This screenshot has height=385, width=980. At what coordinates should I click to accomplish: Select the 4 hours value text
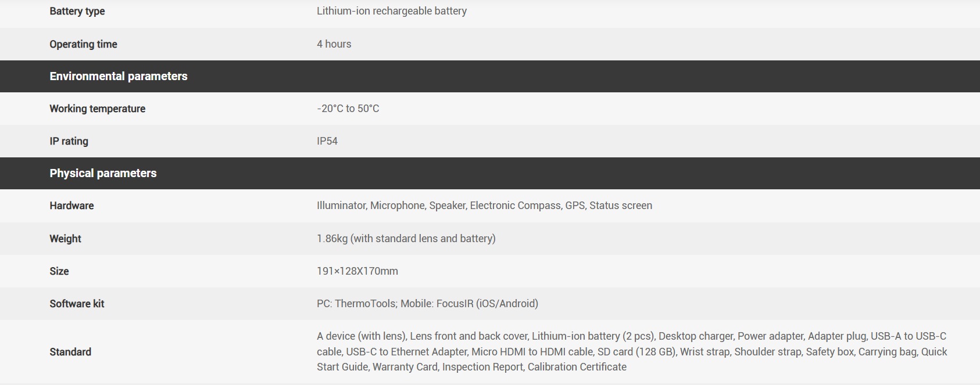click(334, 44)
